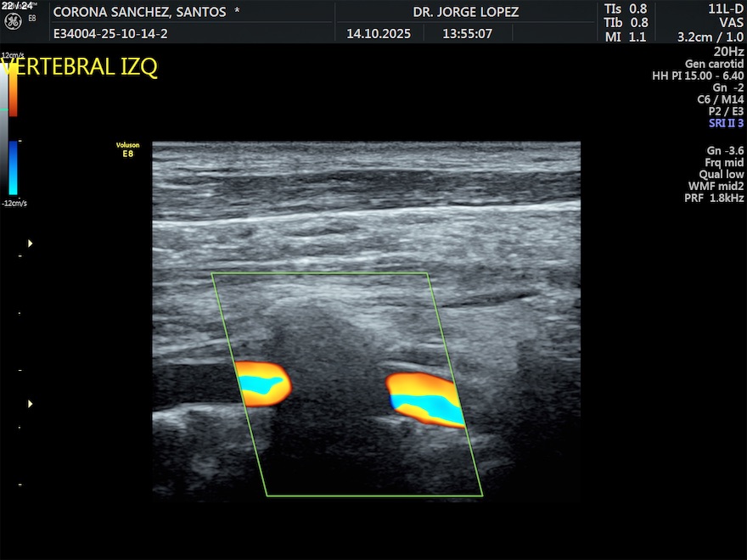
Task: Select the SRI II 3 setting
Action: pyautogui.click(x=726, y=123)
